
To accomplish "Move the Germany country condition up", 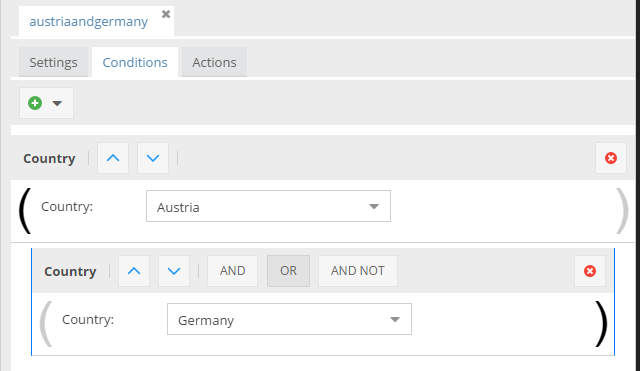I will click(x=134, y=271).
